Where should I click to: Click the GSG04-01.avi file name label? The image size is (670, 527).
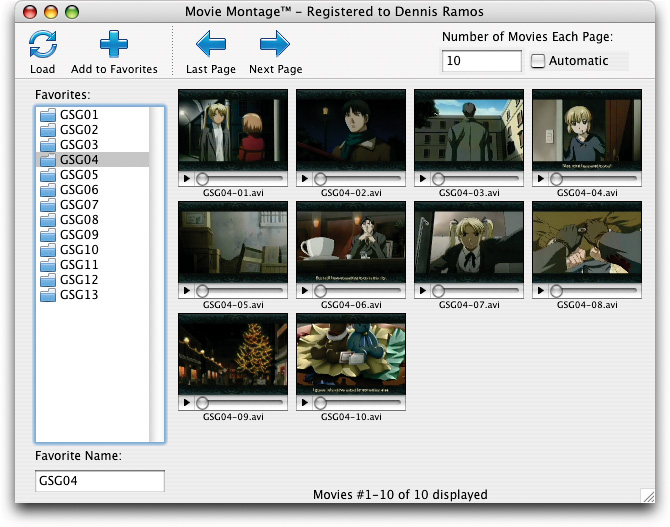233,193
